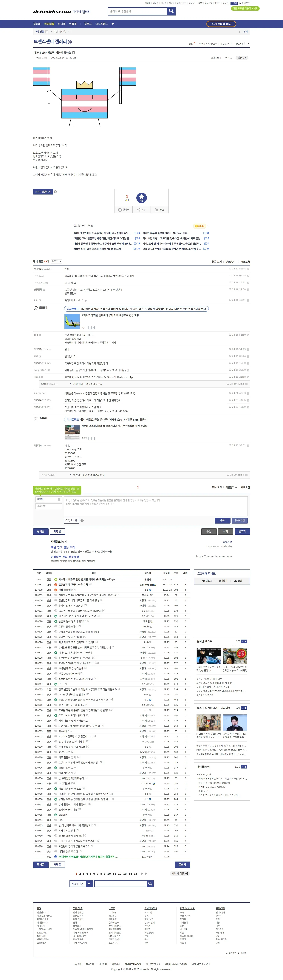Click the 공유 share icon
The image size is (283, 980).
[x=142, y=210]
